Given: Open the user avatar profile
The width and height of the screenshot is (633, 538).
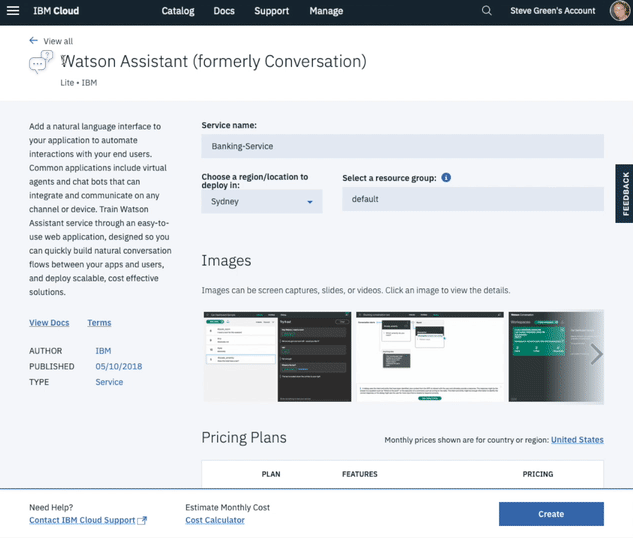Looking at the screenshot, I should 620,11.
